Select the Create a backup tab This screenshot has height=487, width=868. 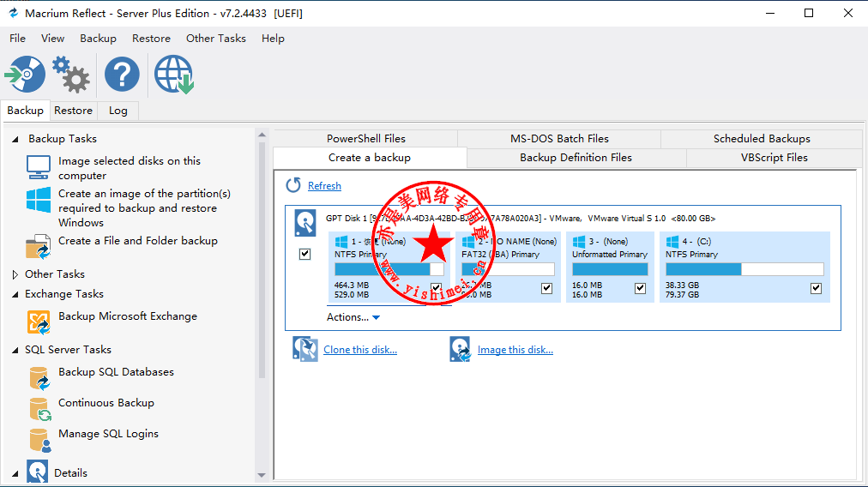(370, 158)
